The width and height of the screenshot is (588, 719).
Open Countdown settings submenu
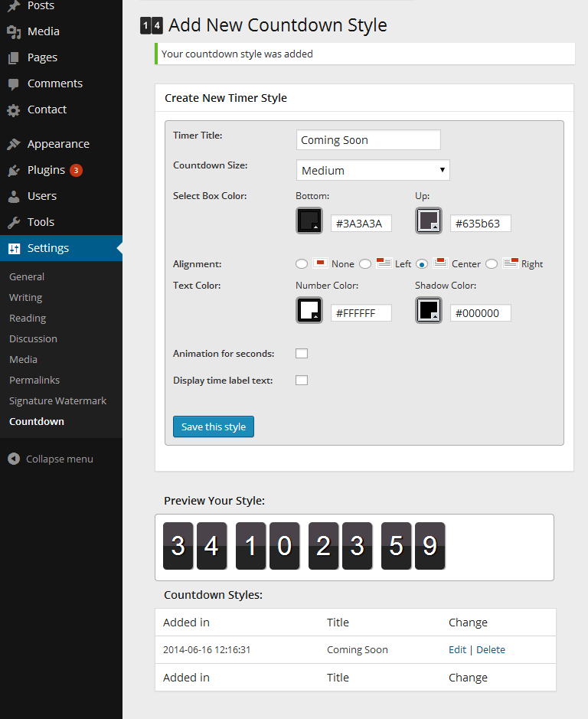point(37,421)
